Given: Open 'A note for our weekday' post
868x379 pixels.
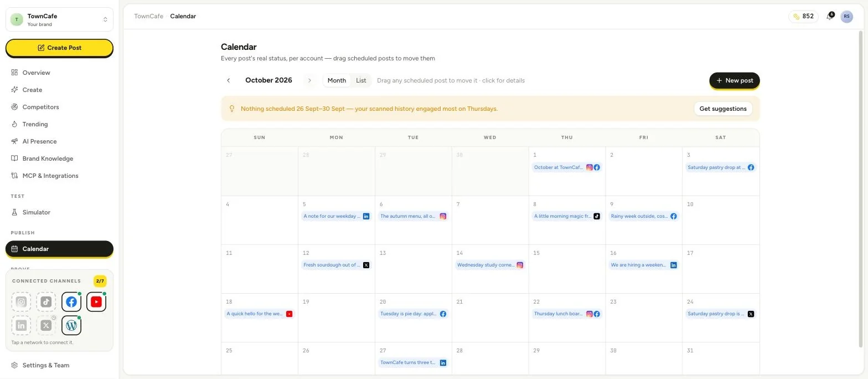Looking at the screenshot, I should (336, 216).
